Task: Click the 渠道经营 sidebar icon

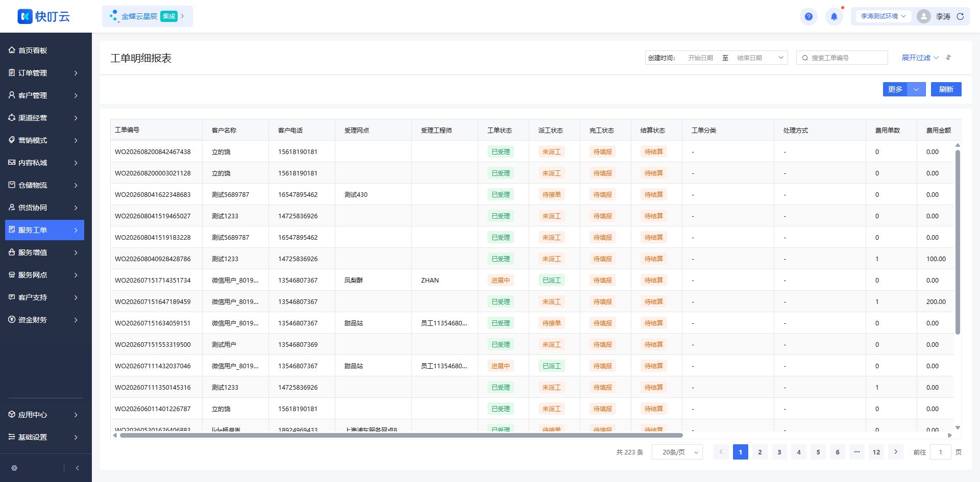Action: (12, 117)
